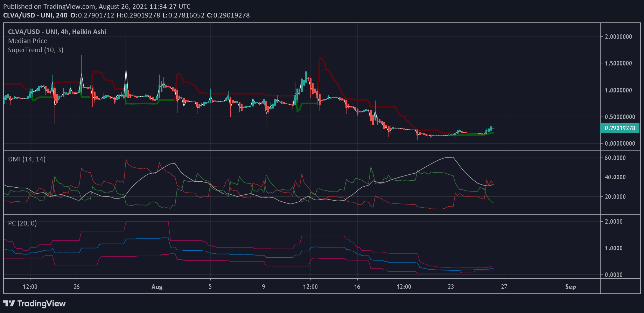The height and width of the screenshot is (313, 644).
Task: Select the Median Price indicator label
Action: click(x=28, y=41)
